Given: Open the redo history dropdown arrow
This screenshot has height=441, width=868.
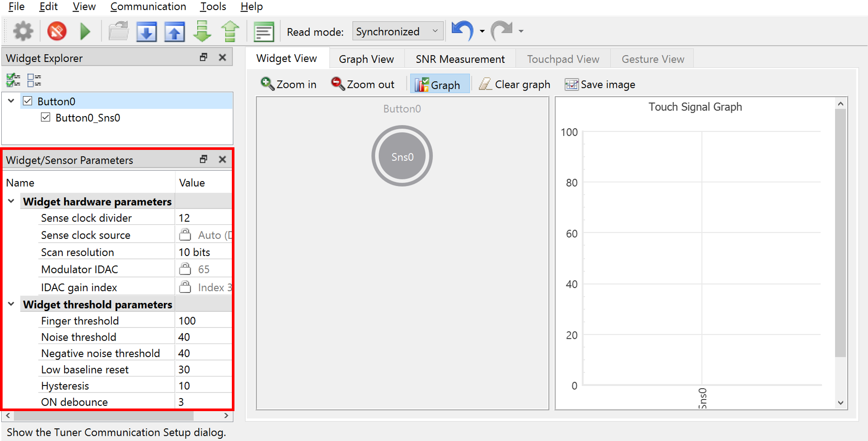Looking at the screenshot, I should (x=521, y=31).
